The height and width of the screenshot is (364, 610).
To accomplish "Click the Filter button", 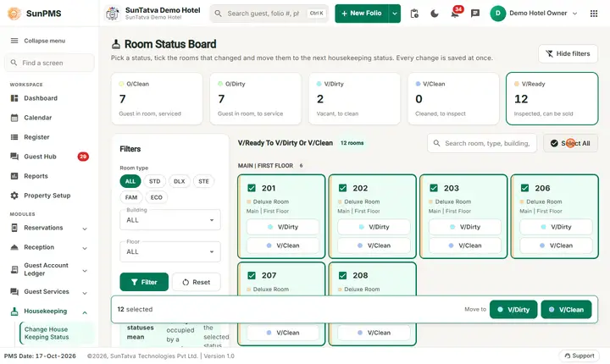I will click(144, 282).
